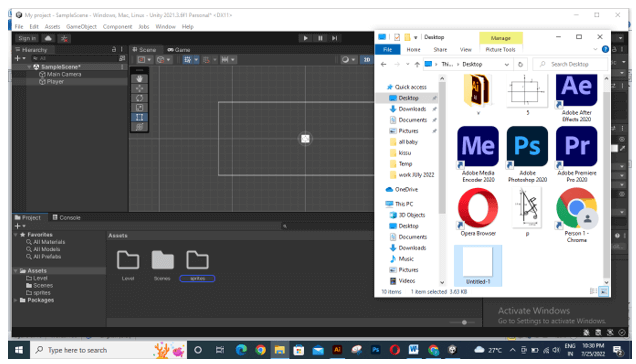Select the Hand tool in Scene toolbar

(140, 79)
